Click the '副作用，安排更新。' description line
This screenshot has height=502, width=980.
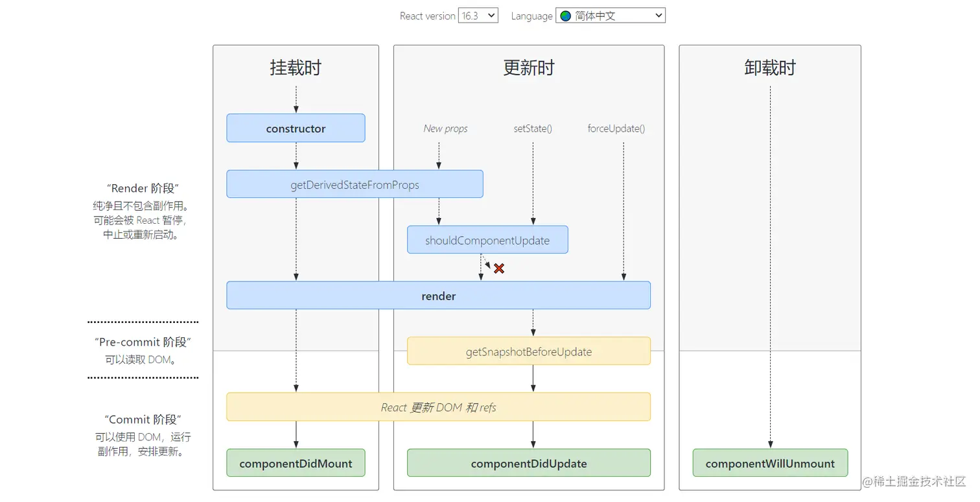point(143,451)
